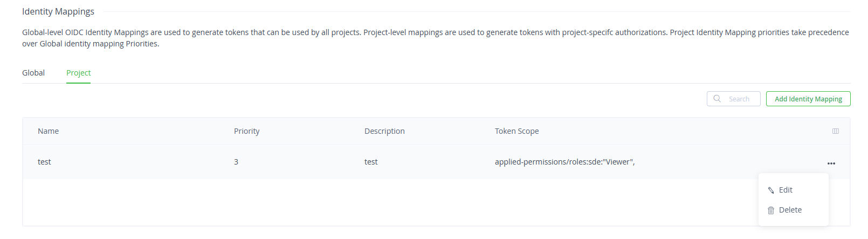Click the applied-permissions token scope cell
This screenshot has width=868, height=239.
[x=564, y=162]
